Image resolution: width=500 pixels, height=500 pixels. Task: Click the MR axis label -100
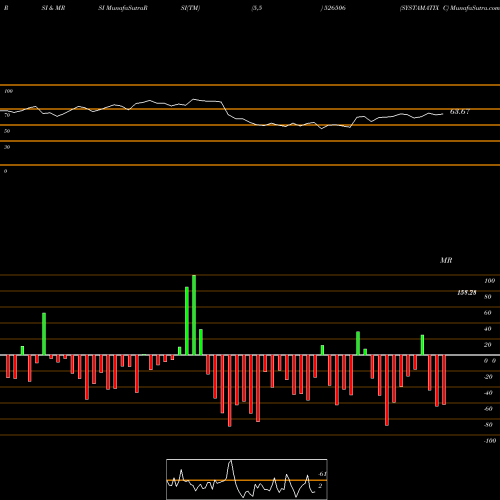tap(490, 441)
